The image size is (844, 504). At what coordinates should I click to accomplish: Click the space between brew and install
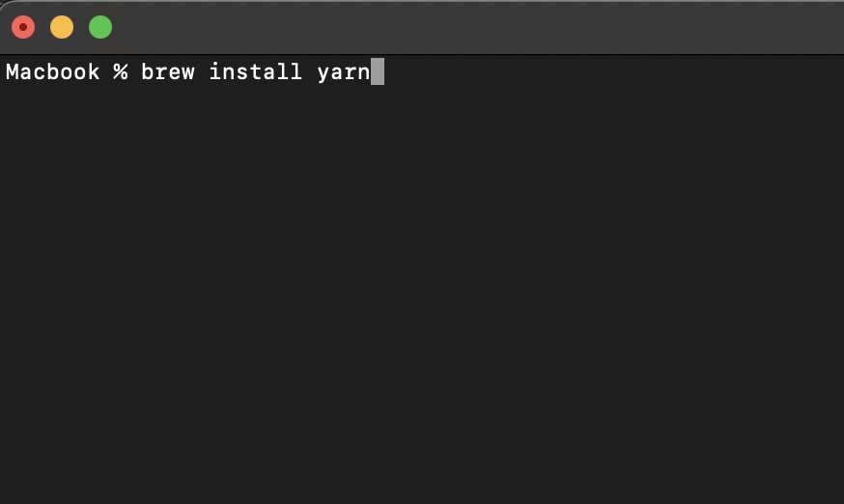[202, 72]
